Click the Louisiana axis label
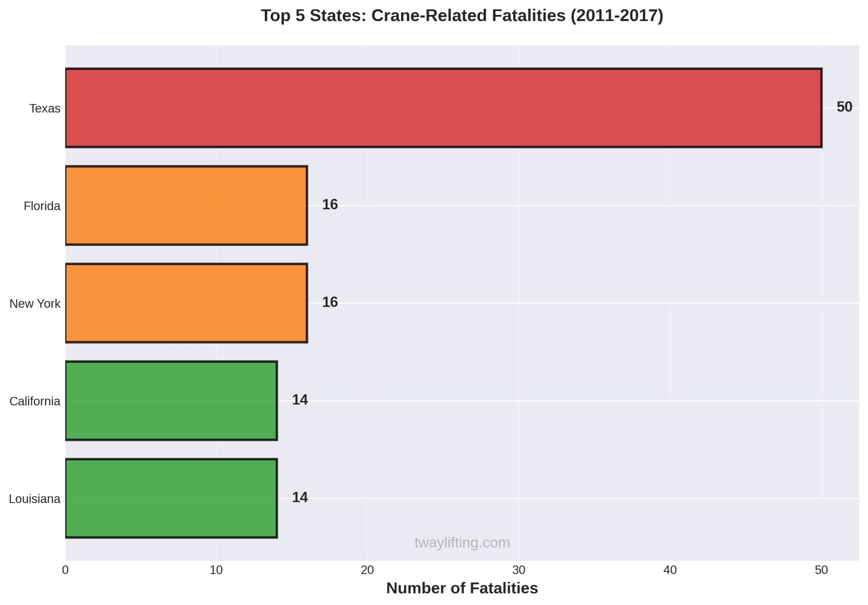Viewport: 868px width, 605px height. pyautogui.click(x=34, y=499)
